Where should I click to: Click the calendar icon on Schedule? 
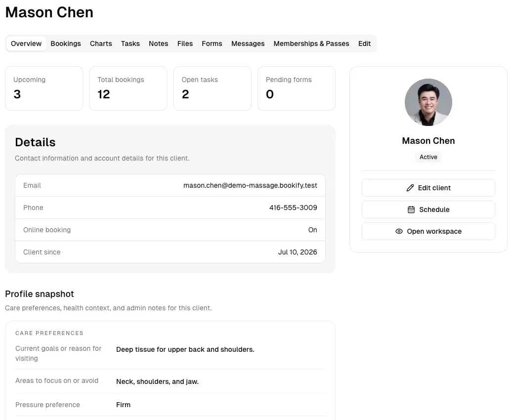coord(411,210)
